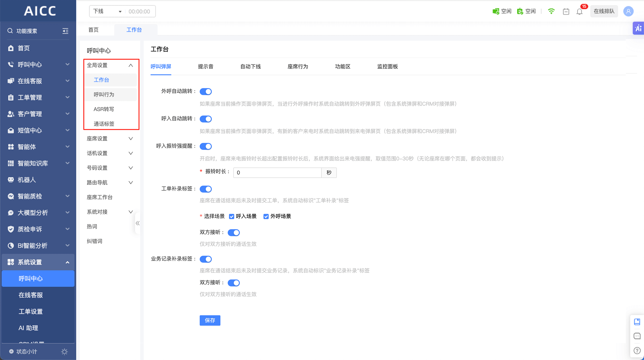Open the AI assistant floating icon
Viewport: 644px width, 360px height.
point(638,28)
